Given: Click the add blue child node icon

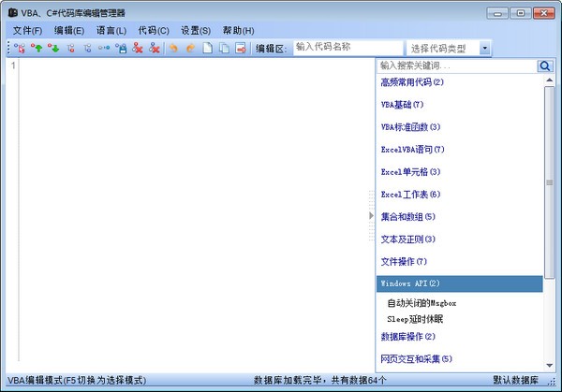Looking at the screenshot, I should 87,48.
